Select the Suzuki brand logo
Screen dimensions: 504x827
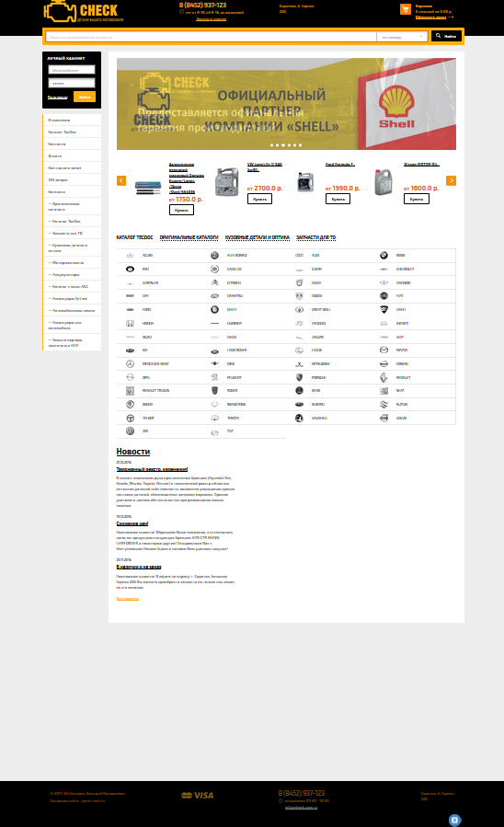click(x=384, y=405)
